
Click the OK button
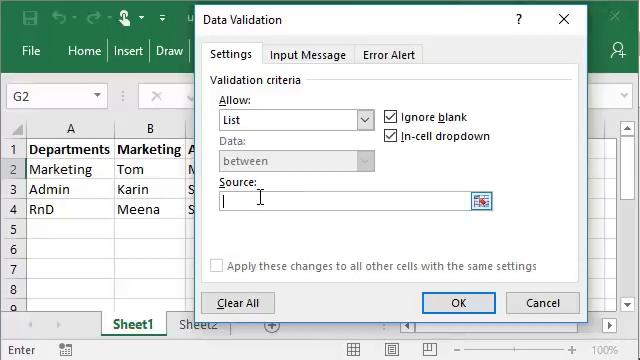(x=459, y=303)
